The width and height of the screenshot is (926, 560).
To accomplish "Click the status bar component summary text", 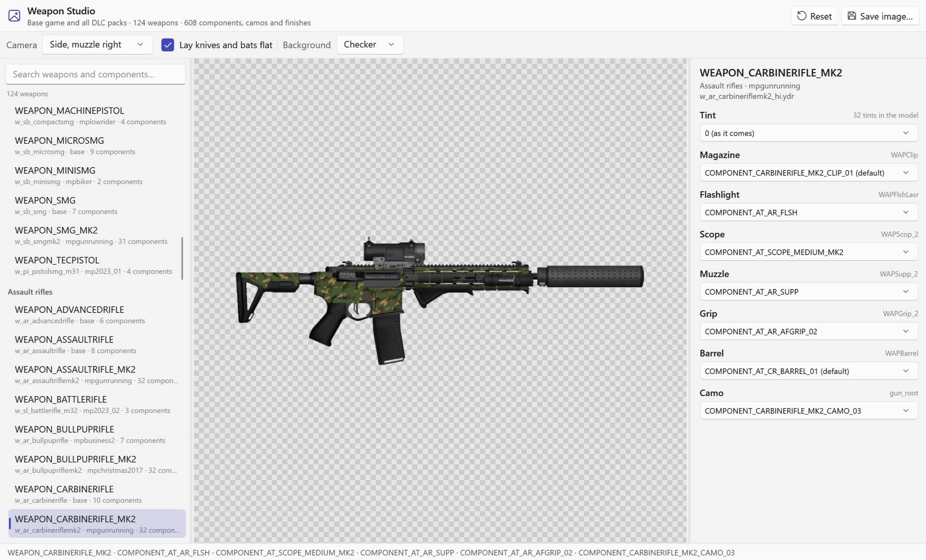I will (371, 552).
